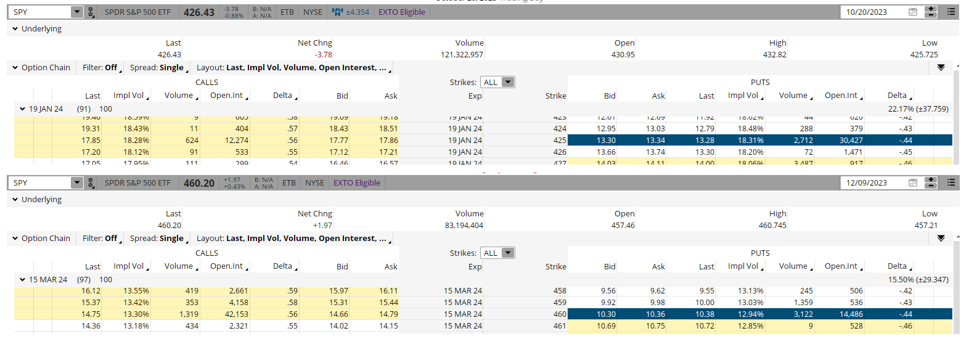Open calendar picker next to 12/09/2023

pos(913,183)
